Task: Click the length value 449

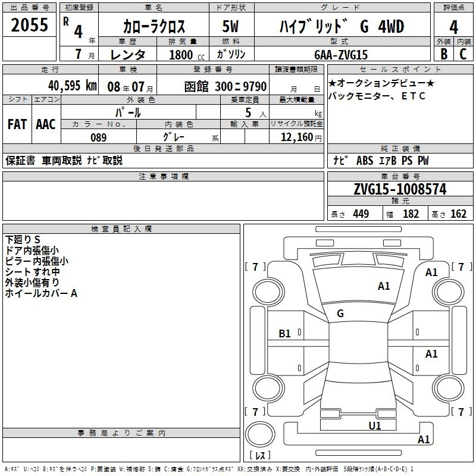Action: (361, 214)
